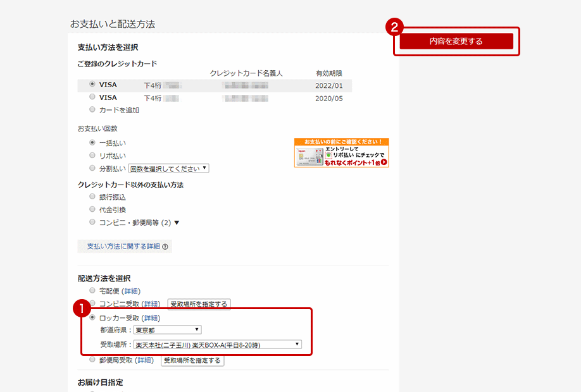Click the red 内容を変更する button
This screenshot has height=392, width=581.
click(x=456, y=41)
